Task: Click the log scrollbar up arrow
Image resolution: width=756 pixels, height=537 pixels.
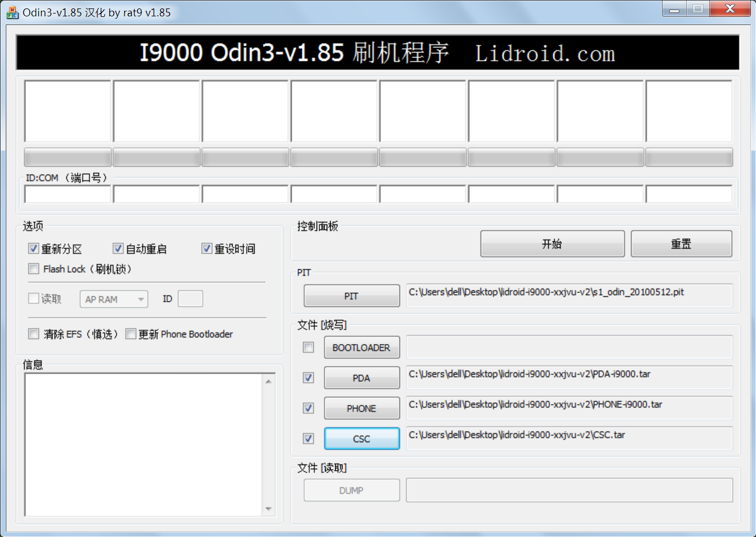Action: coord(269,381)
